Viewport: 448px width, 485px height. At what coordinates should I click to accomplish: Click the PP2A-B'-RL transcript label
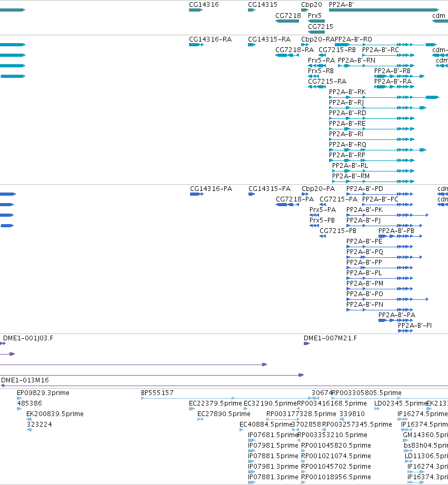350,166
